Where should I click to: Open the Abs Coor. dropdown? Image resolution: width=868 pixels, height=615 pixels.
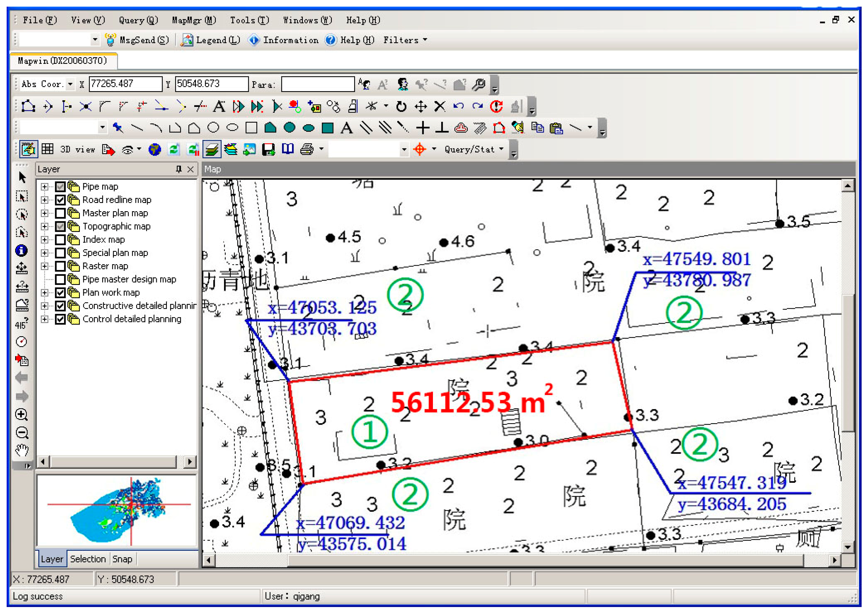(x=70, y=84)
